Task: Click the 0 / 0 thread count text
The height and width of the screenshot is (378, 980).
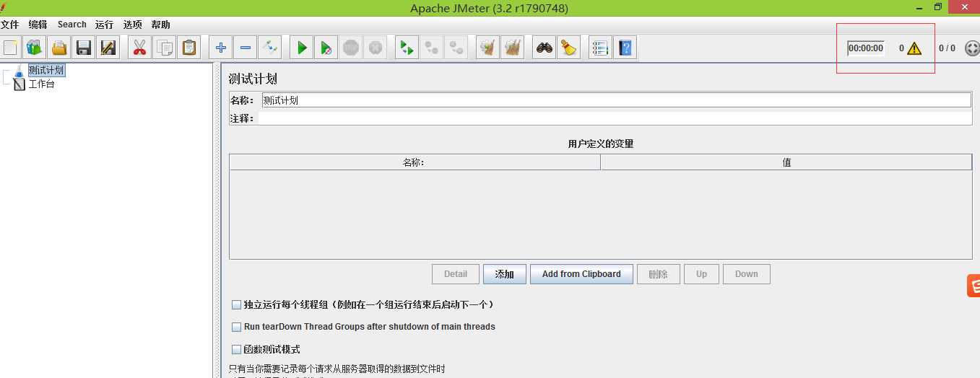Action: pos(947,48)
